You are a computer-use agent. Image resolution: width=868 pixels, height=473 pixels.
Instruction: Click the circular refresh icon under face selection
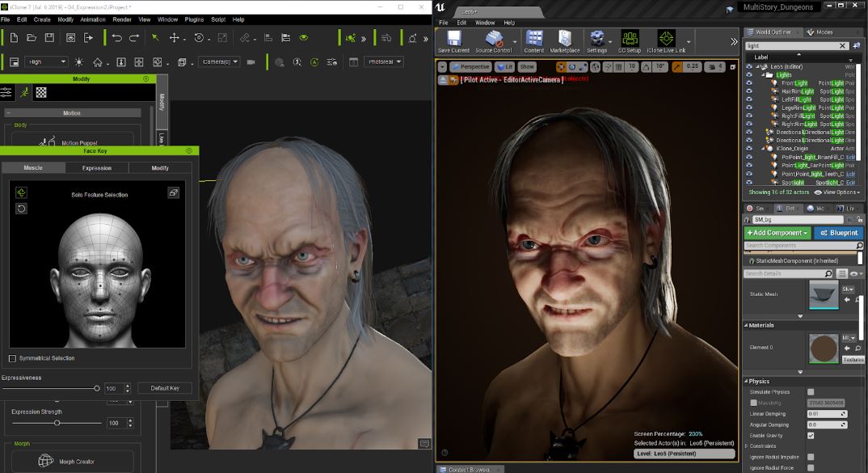21,209
